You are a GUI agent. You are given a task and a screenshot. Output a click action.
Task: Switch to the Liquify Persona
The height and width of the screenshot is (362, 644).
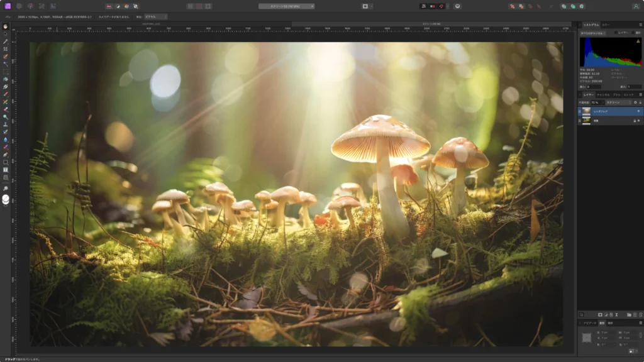click(19, 6)
